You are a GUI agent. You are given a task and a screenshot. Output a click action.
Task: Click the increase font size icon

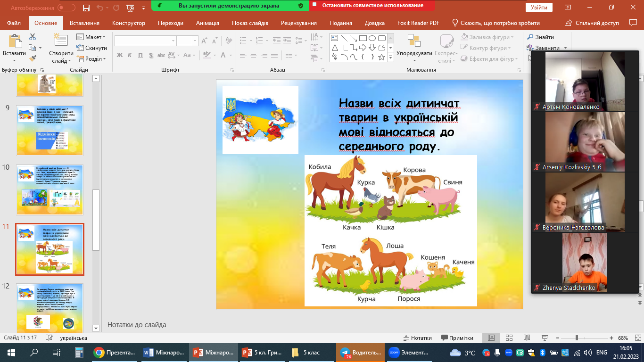[205, 41]
